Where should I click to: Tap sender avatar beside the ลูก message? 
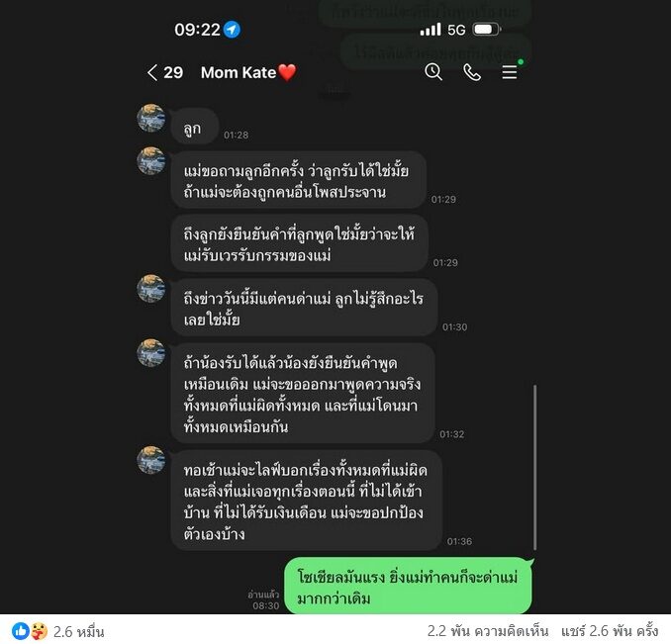(151, 118)
